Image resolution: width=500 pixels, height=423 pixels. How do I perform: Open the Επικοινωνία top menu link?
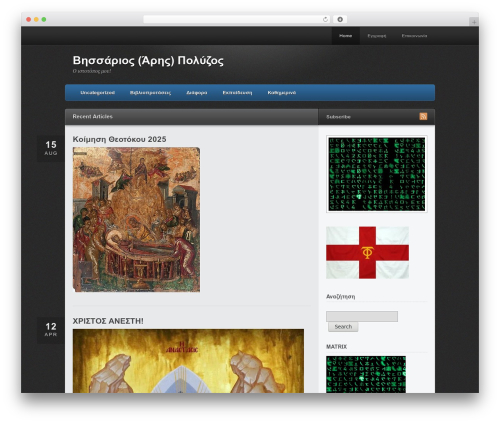414,36
